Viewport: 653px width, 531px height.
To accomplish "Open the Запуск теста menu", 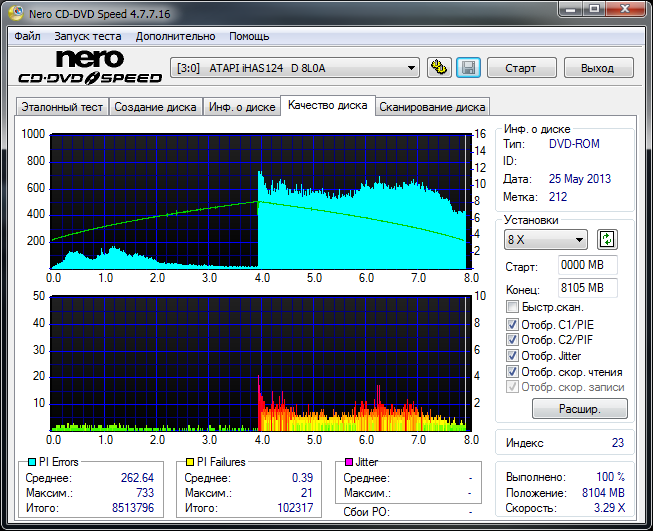I will [88, 36].
